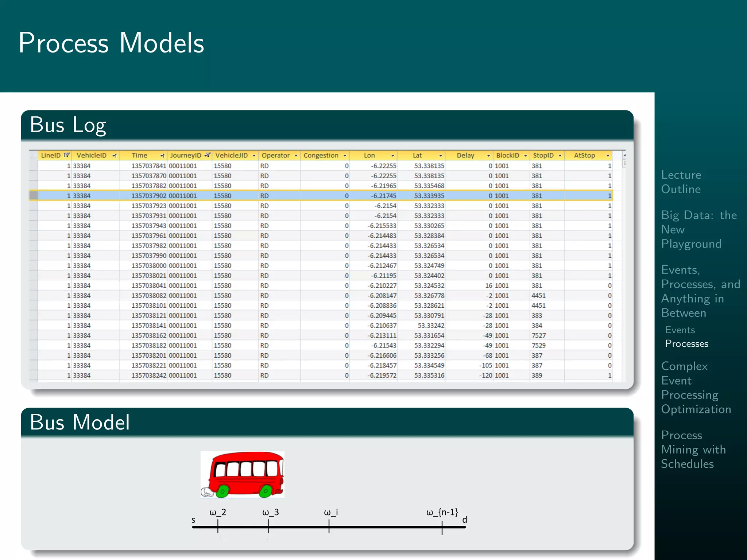Click the select-all corner of the datasheet
The height and width of the screenshot is (560, 747).
point(34,155)
